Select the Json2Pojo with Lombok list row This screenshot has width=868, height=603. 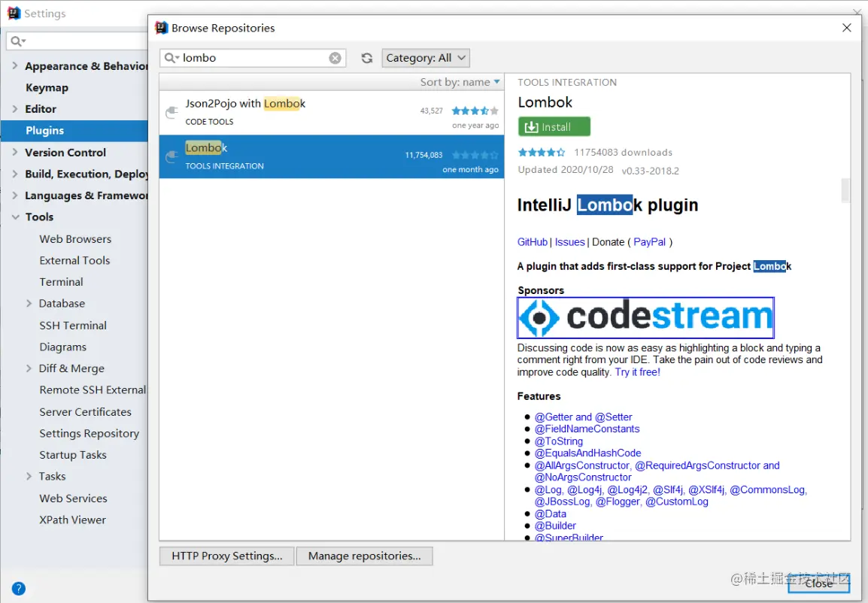(332, 113)
